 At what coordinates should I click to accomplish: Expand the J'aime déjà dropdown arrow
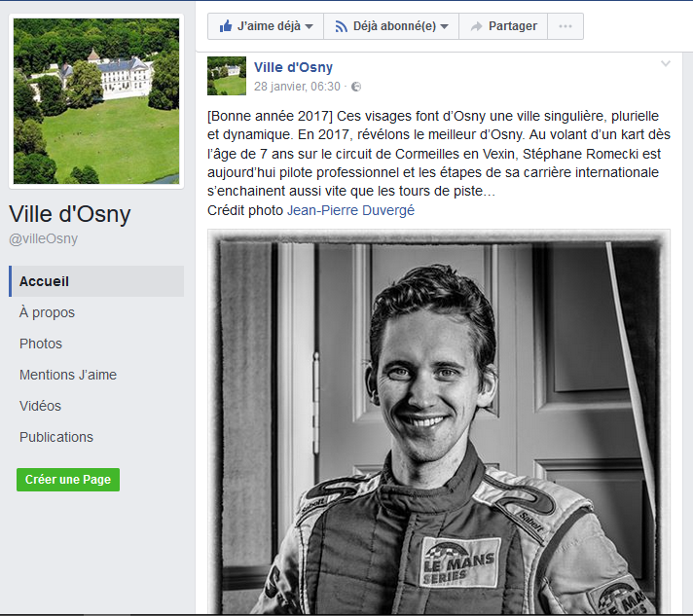pyautogui.click(x=310, y=26)
